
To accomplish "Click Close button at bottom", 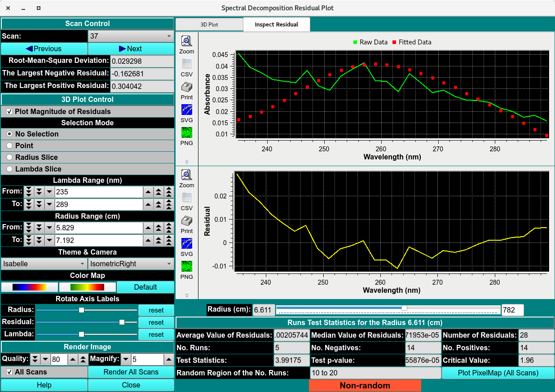I will (131, 385).
